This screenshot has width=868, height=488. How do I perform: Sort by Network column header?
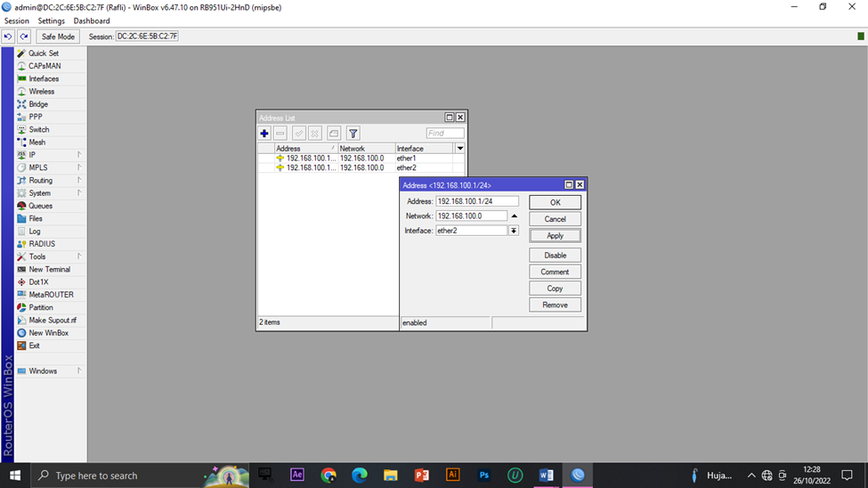point(367,149)
